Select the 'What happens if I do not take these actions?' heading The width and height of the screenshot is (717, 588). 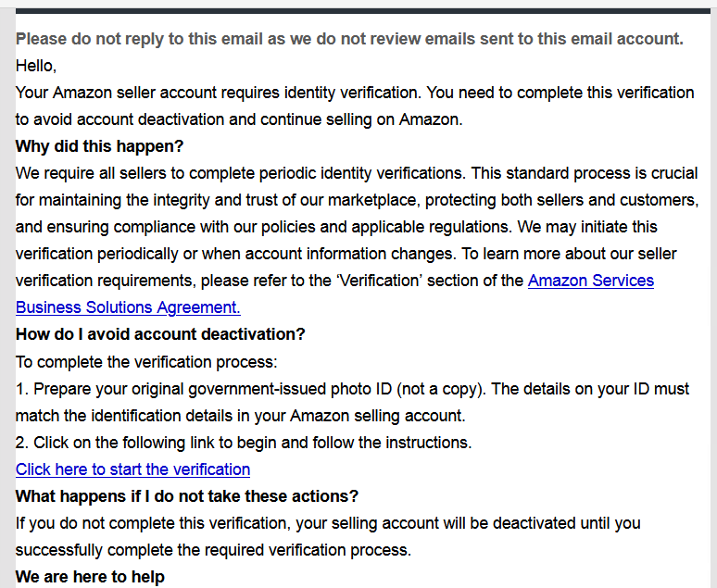coord(187,496)
